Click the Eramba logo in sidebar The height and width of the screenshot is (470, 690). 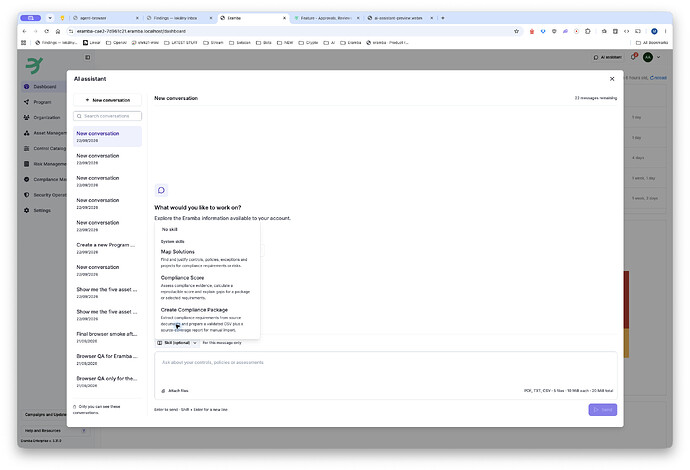pyautogui.click(x=34, y=65)
